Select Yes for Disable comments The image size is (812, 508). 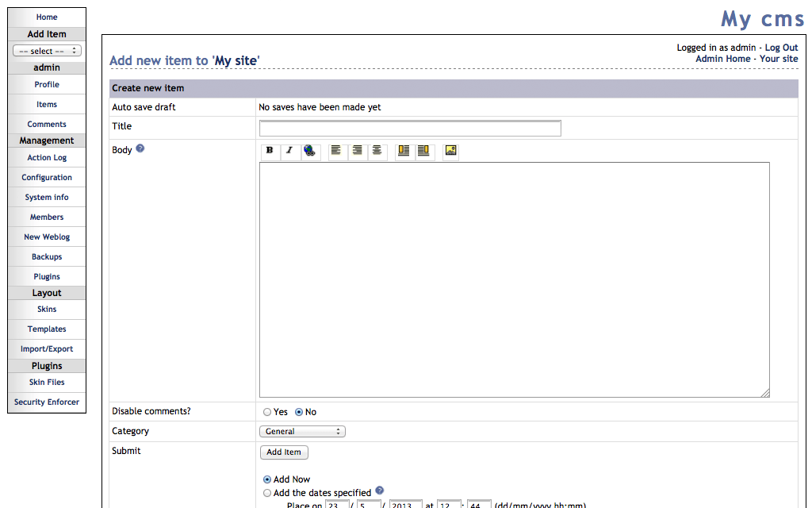[267, 412]
